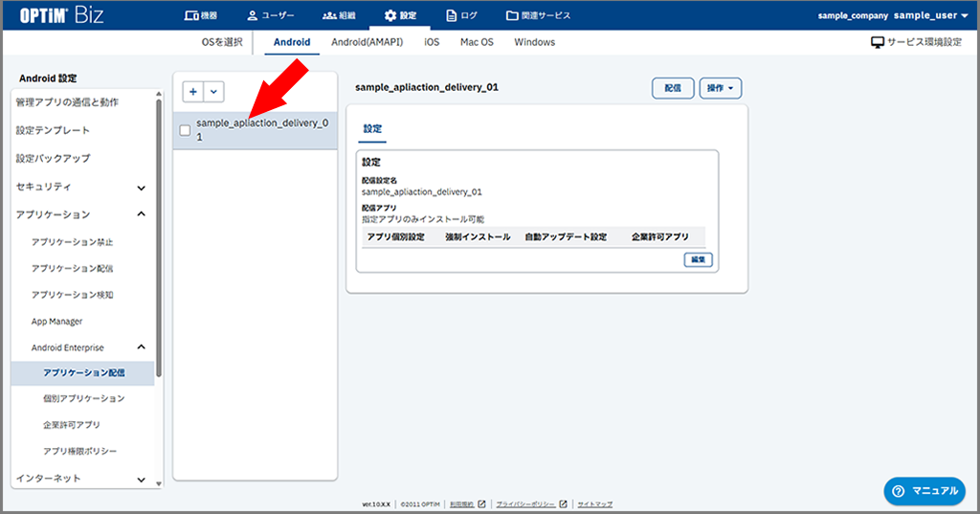
Task: Switch to the iOS tab
Action: 432,42
